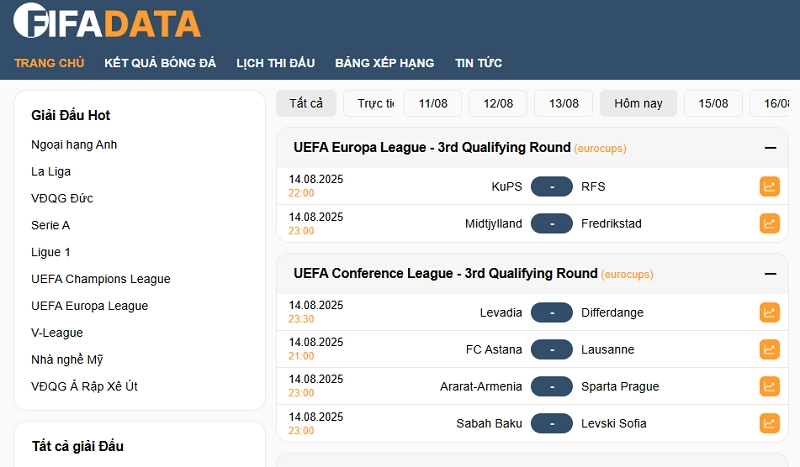The width and height of the screenshot is (800, 467).
Task: Open stats chart icon for Midtjylland vs Fredrikstad
Action: tap(769, 223)
